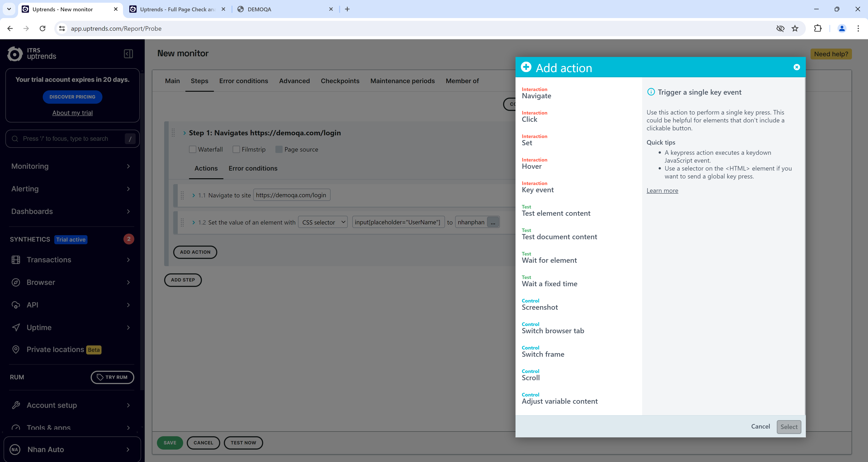
Task: Select the Key event interaction action
Action: tap(538, 190)
